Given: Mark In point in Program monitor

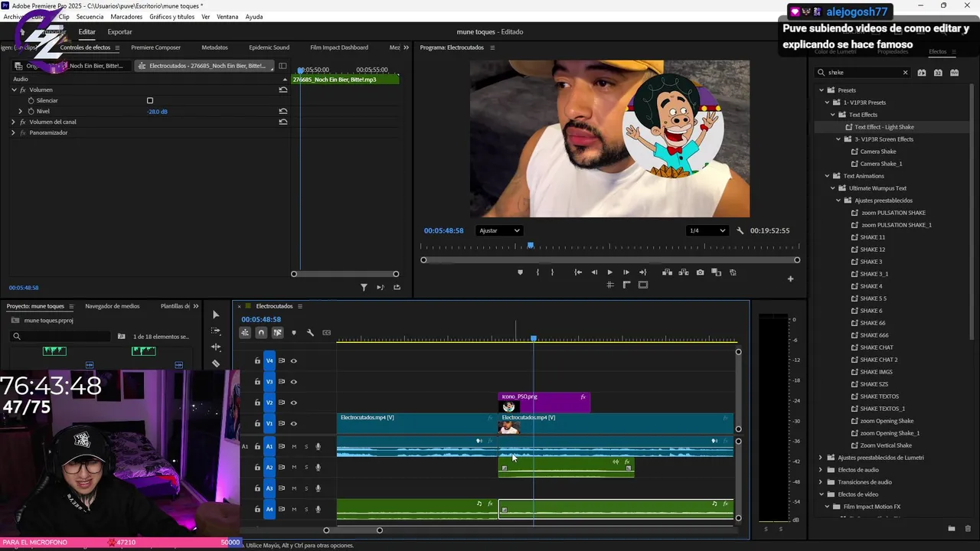Looking at the screenshot, I should click(537, 272).
